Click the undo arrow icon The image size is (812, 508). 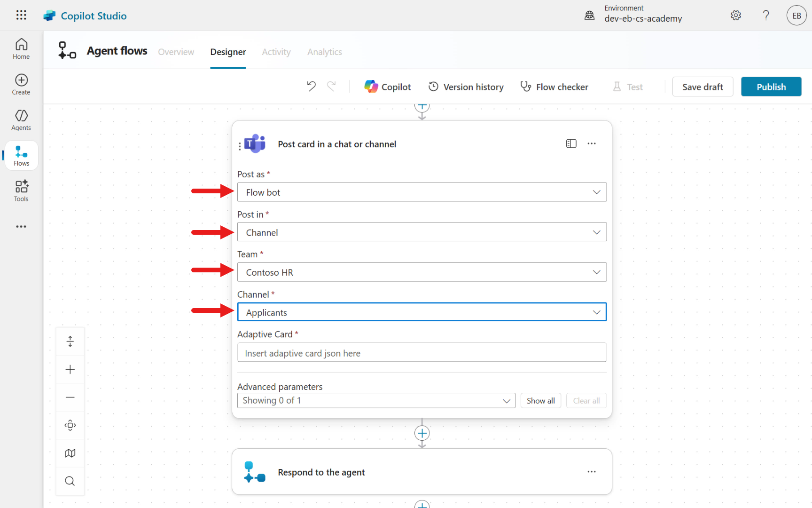[x=311, y=87]
